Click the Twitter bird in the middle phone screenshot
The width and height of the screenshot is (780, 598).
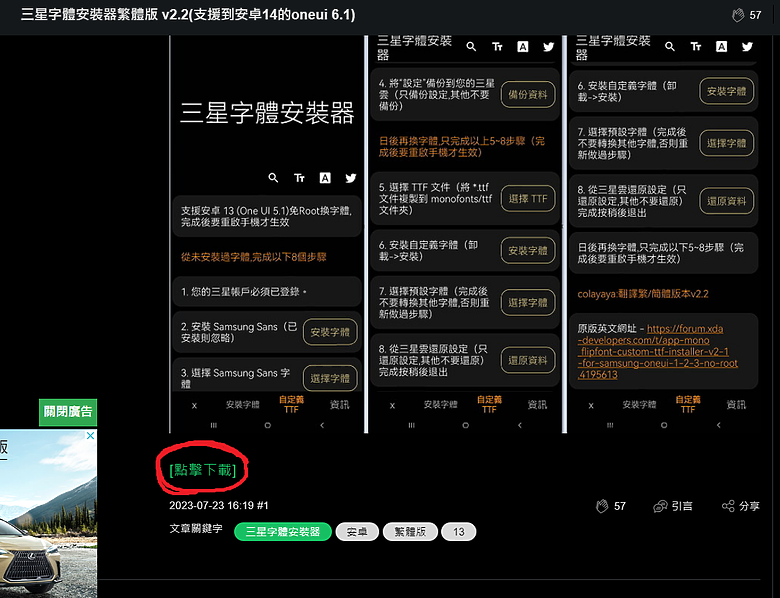(x=549, y=47)
